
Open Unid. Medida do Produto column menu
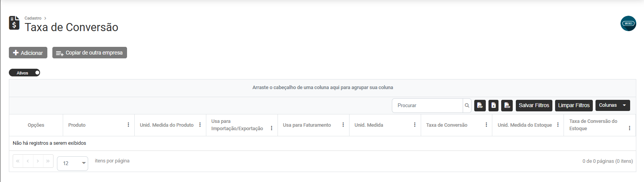click(x=200, y=125)
